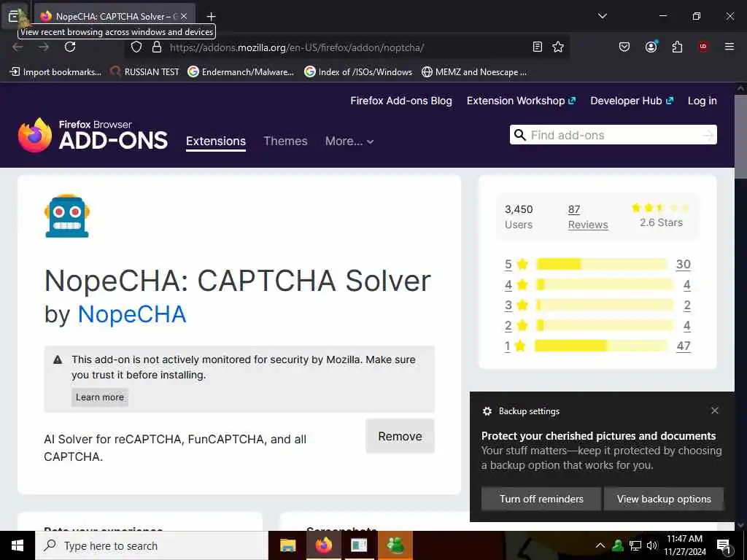Open File Explorer from taskbar
The image size is (747, 560).
pyautogui.click(x=287, y=545)
